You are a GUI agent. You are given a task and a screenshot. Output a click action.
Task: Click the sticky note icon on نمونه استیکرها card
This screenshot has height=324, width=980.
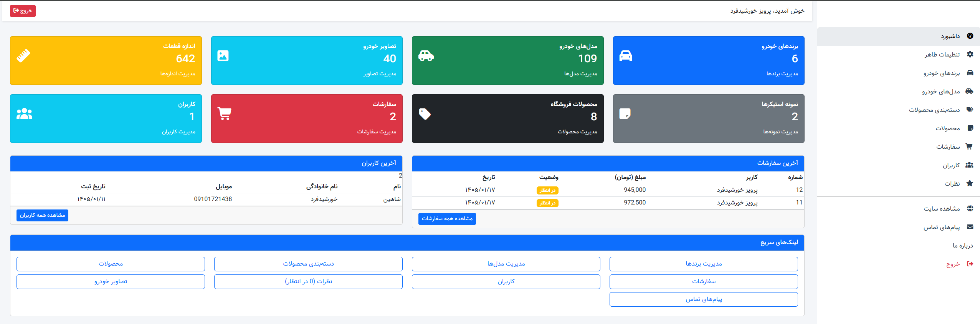click(625, 114)
